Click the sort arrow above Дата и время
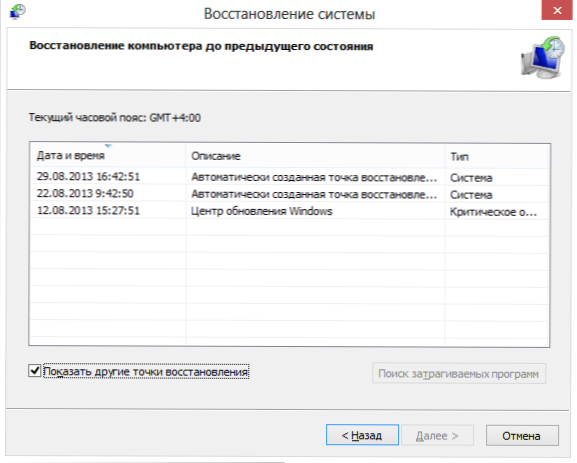Image resolution: width=577 pixels, height=463 pixels. [x=108, y=146]
